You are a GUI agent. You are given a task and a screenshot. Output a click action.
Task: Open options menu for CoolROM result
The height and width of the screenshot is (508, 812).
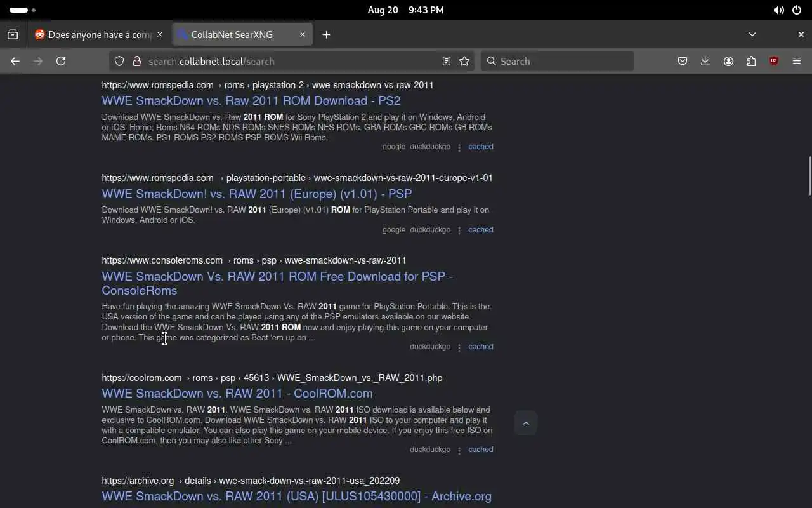click(459, 450)
